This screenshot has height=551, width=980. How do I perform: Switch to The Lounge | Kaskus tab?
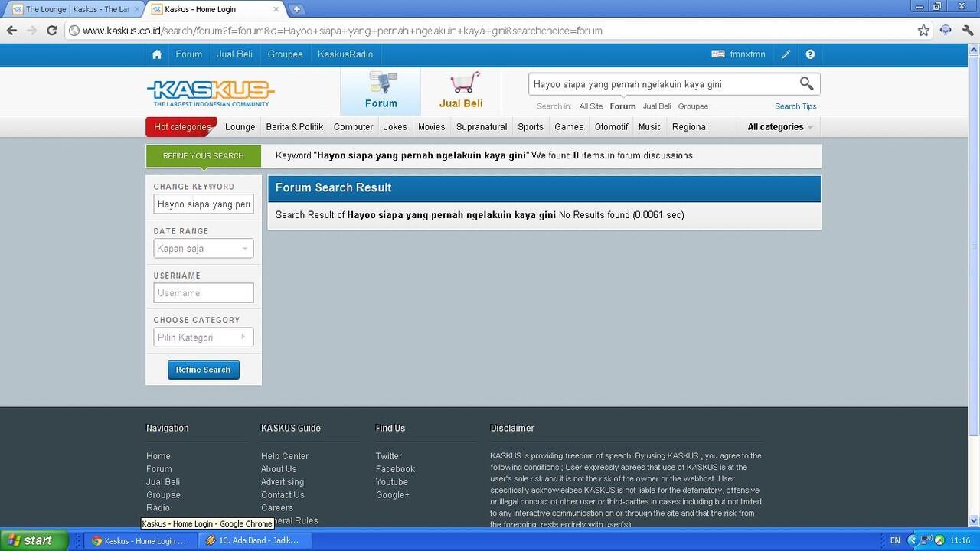point(73,9)
